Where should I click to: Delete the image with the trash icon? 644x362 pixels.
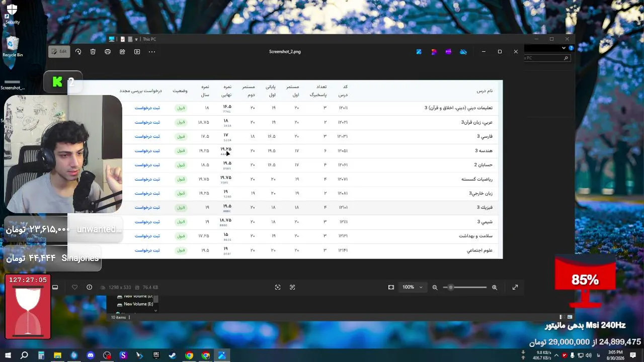(x=93, y=51)
